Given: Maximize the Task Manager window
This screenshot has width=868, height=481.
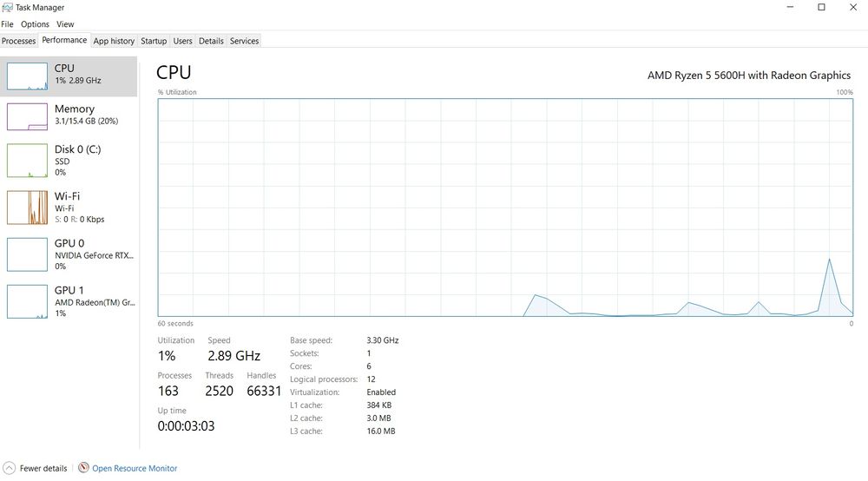Looking at the screenshot, I should (821, 7).
